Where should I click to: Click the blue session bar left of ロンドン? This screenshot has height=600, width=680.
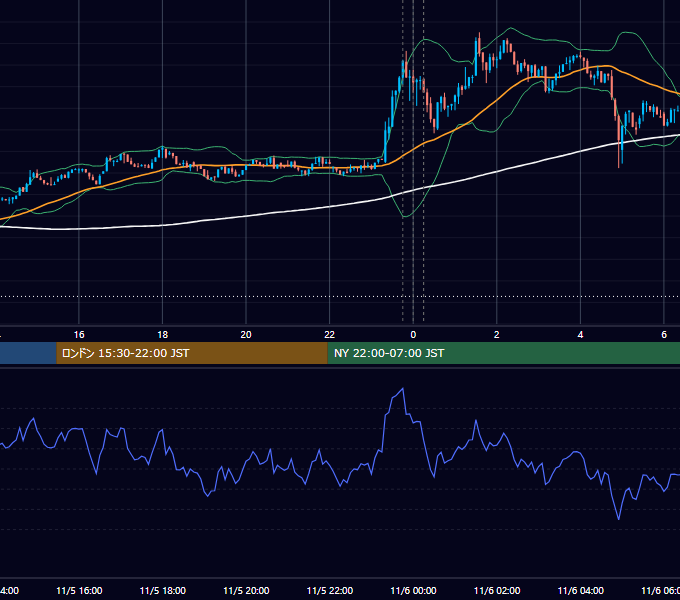28,353
